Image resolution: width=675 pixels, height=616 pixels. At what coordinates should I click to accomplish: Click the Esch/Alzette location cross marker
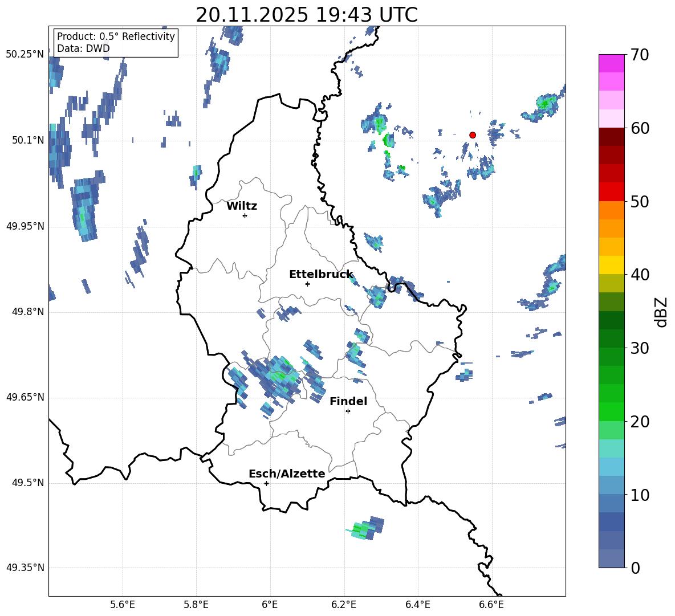tap(266, 483)
